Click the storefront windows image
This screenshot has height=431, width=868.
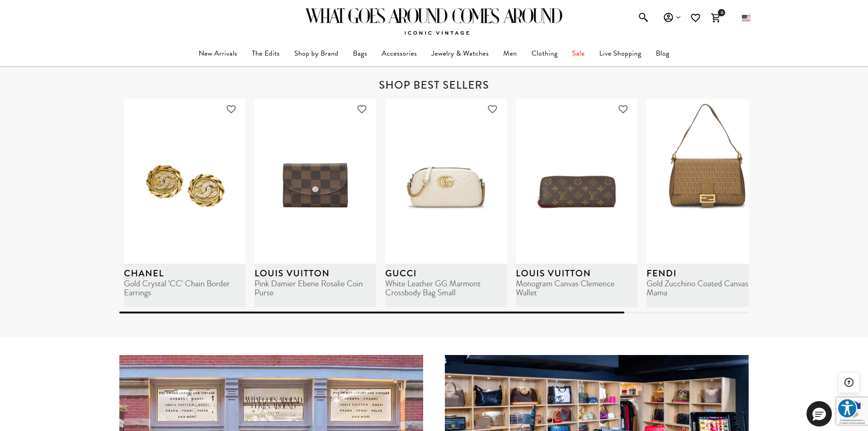pos(271,393)
